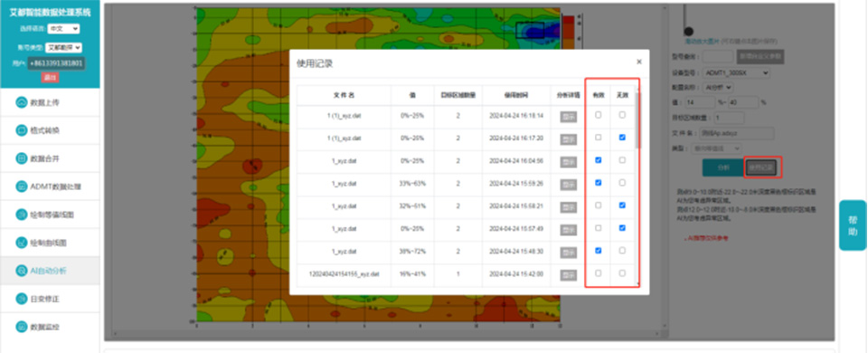Select the 绘制等值线图 sidebar icon

click(22, 215)
